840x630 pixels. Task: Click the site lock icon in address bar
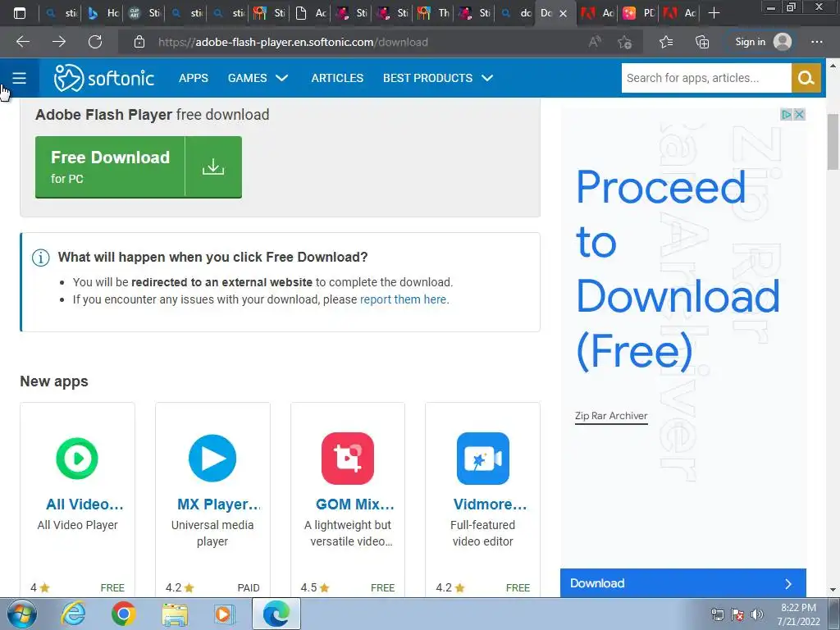139,42
